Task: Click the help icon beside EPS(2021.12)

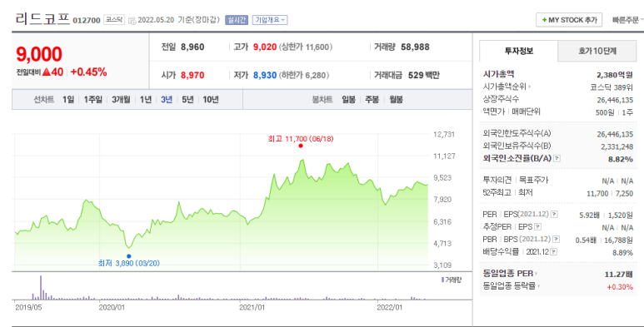Action: point(554,214)
